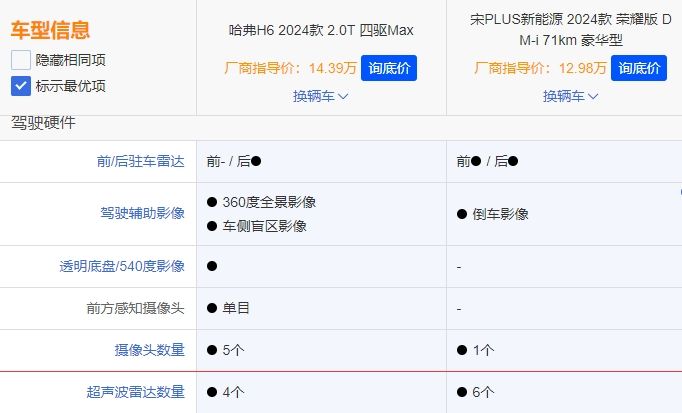Check the 隐藏相同项 checkbox
682x413 pixels.
tap(21, 60)
